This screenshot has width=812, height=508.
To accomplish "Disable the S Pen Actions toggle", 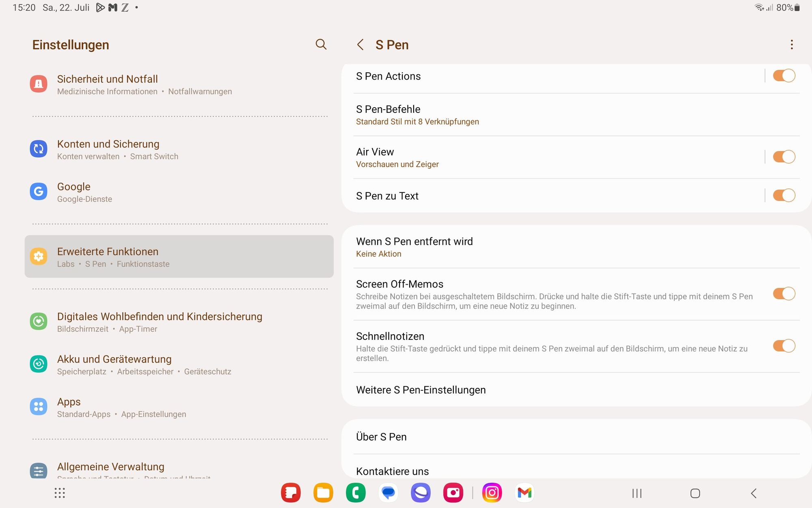I will coord(784,76).
